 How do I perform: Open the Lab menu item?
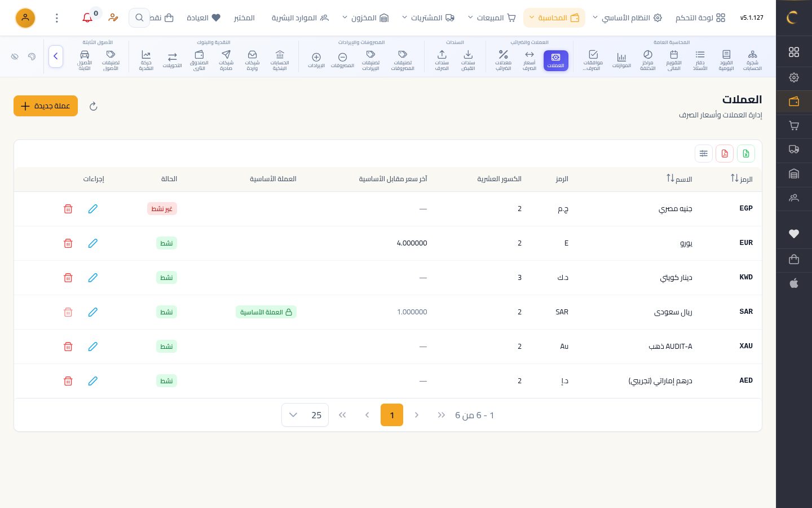[244, 18]
